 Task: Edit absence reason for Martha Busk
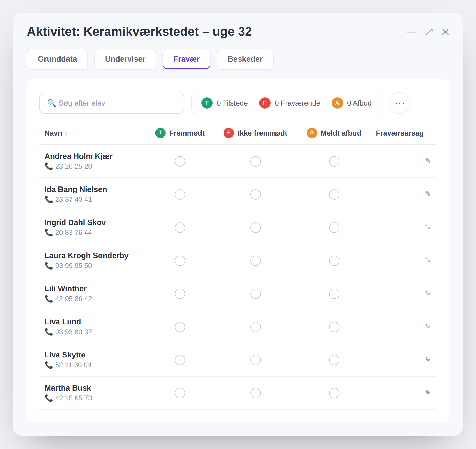point(428,392)
